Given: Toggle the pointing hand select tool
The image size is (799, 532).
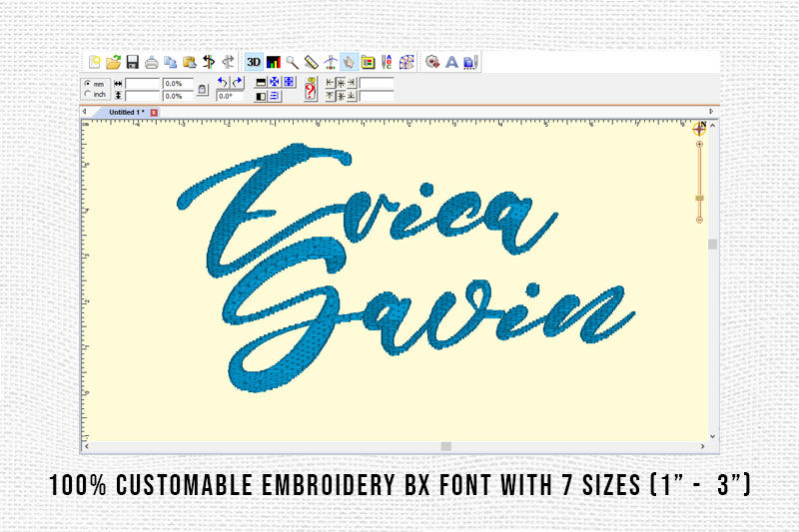Looking at the screenshot, I should point(349,62).
